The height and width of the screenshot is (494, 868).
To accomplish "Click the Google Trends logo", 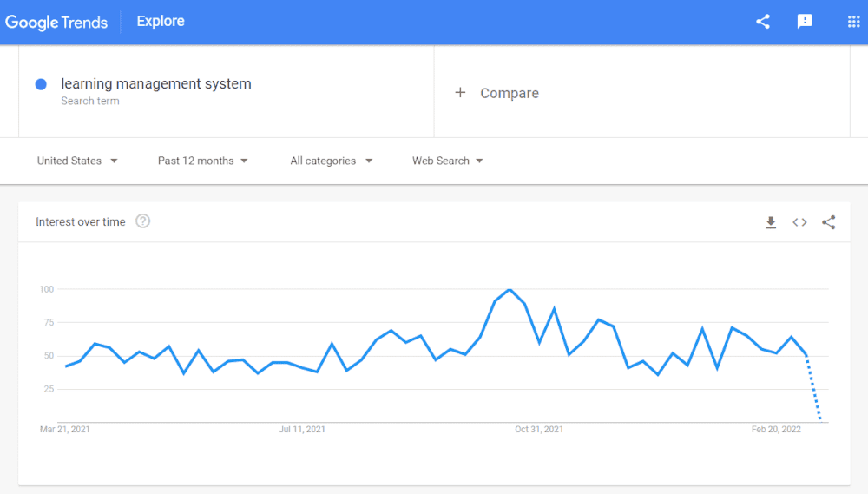I will click(x=56, y=23).
